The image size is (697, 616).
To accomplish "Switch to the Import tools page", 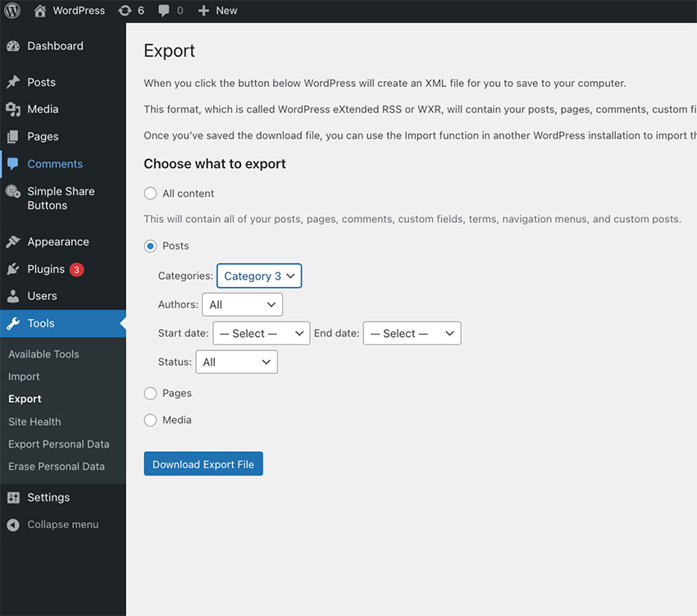I will 24,376.
